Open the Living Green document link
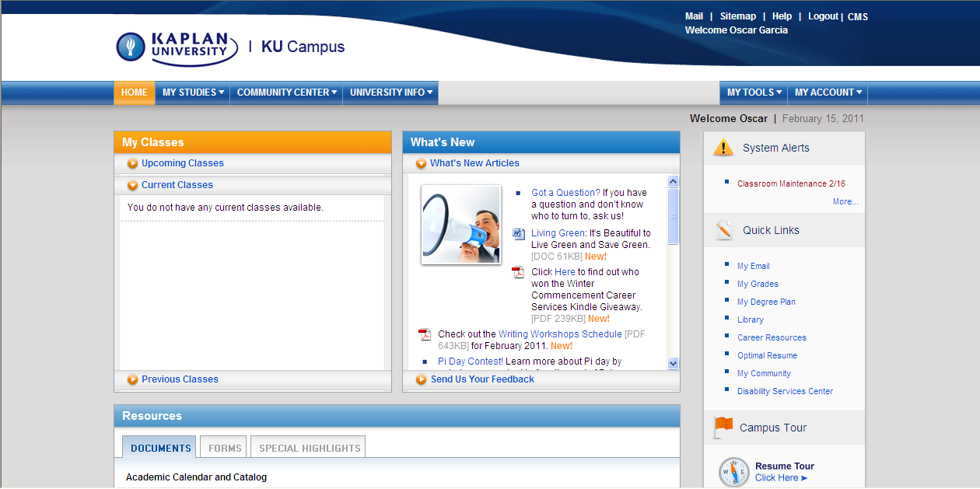The image size is (980, 489). (x=558, y=233)
